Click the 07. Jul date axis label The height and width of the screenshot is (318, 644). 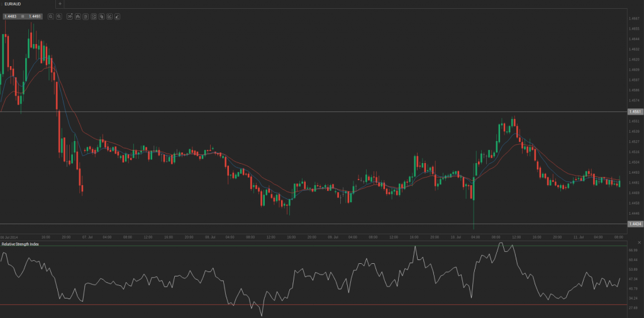pos(87,237)
